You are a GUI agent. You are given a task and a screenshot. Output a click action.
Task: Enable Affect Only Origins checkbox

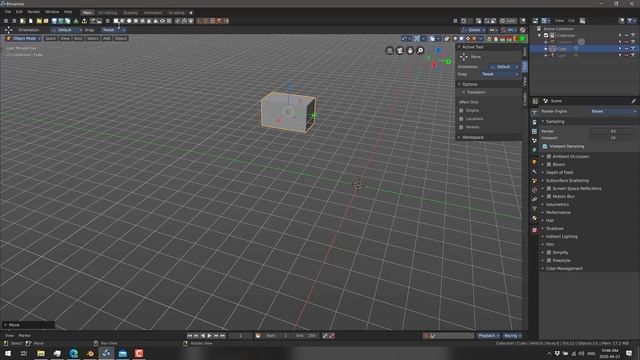pos(461,111)
